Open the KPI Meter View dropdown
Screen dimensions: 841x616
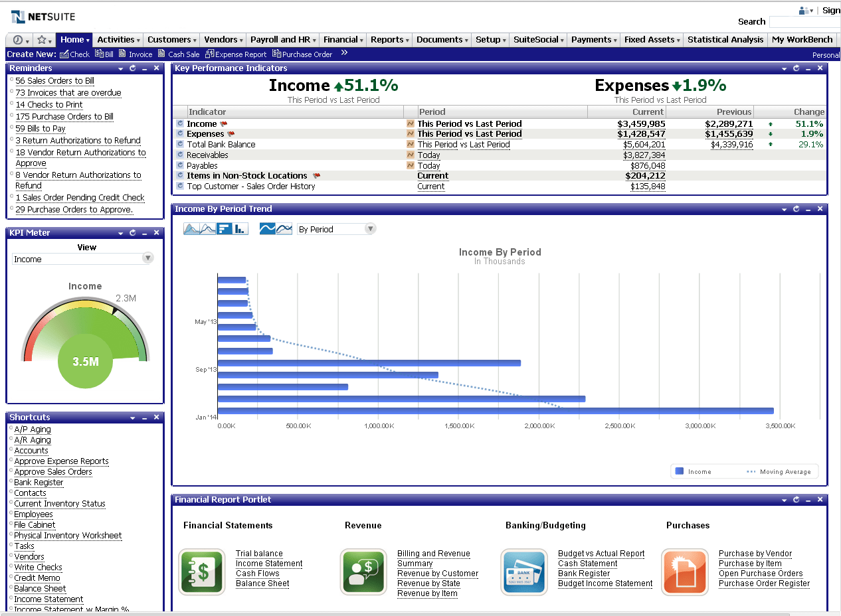point(148,258)
